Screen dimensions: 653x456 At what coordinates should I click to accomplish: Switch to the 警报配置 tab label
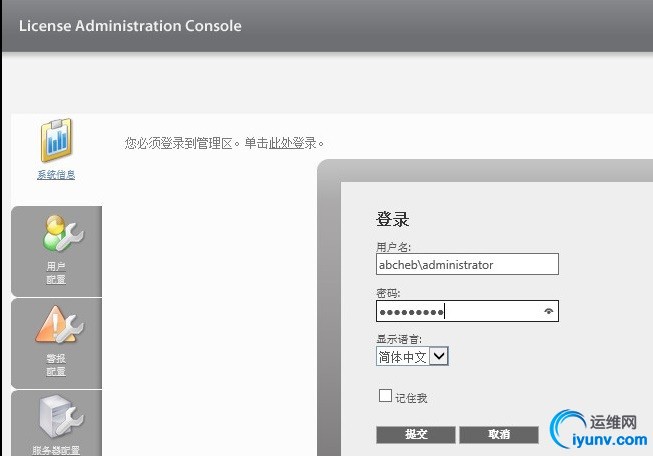pos(56,365)
